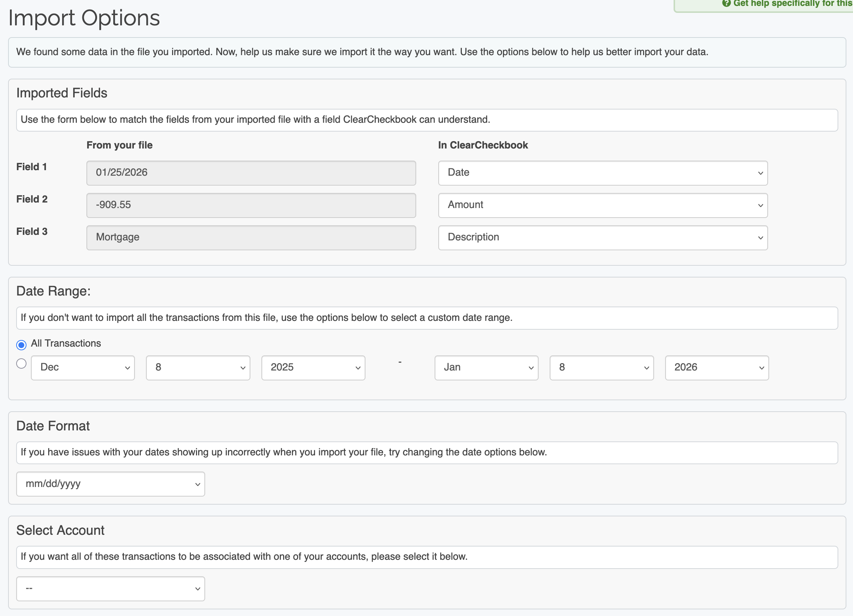853x616 pixels.
Task: Click the Import Options heading
Action: (84, 18)
